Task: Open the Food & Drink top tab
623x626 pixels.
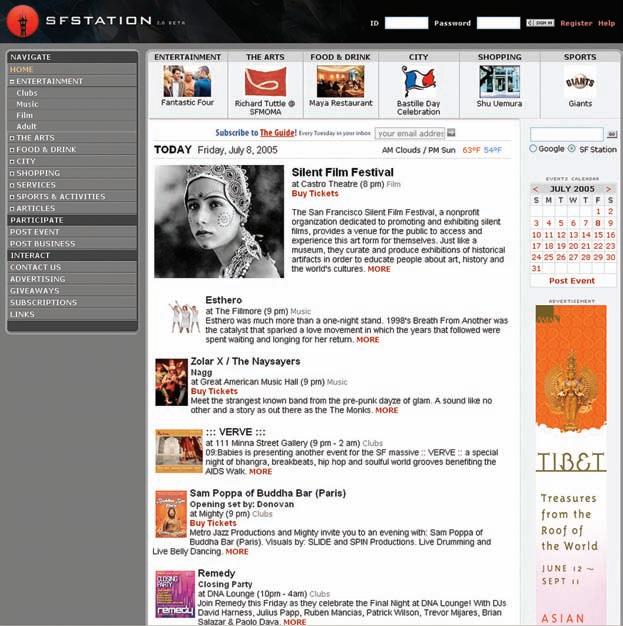Action: (340, 57)
